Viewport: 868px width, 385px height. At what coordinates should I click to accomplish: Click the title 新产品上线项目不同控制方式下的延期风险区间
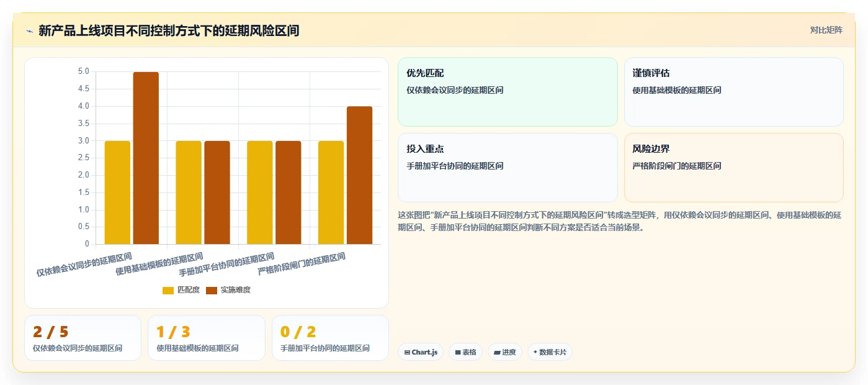tap(169, 30)
